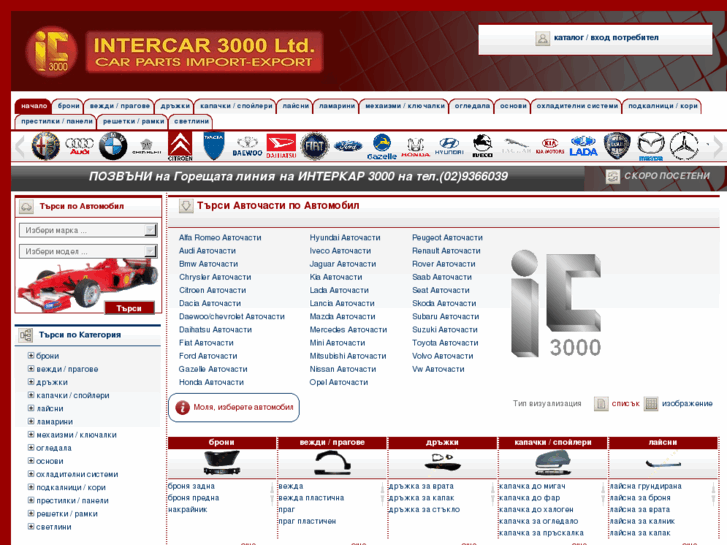This screenshot has height=545, width=727.
Task: Open Opel Авточасти link
Action: (339, 382)
